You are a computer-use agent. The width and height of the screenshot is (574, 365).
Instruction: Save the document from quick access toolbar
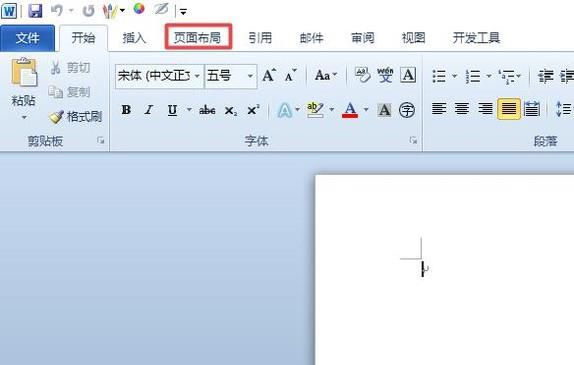tap(35, 10)
